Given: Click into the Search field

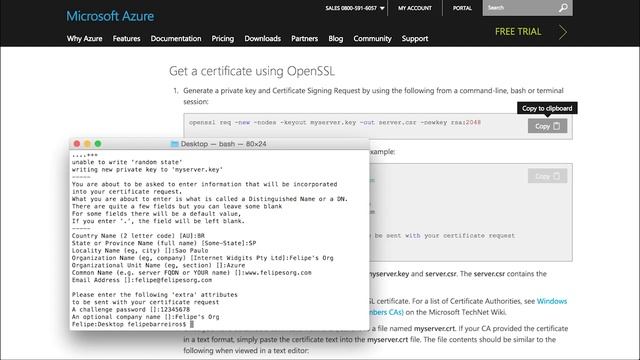Looking at the screenshot, I should click(x=519, y=8).
